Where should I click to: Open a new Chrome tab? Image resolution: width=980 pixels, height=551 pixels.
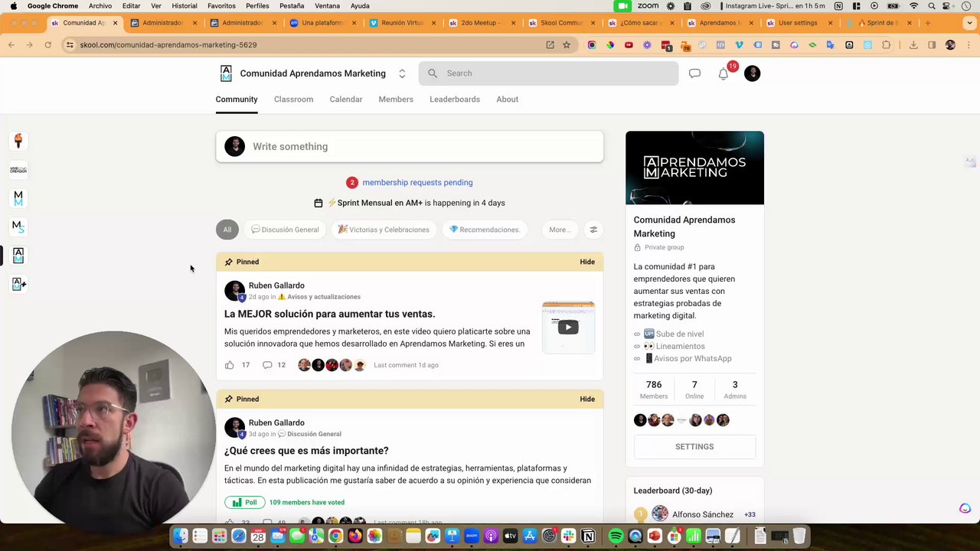[928, 23]
